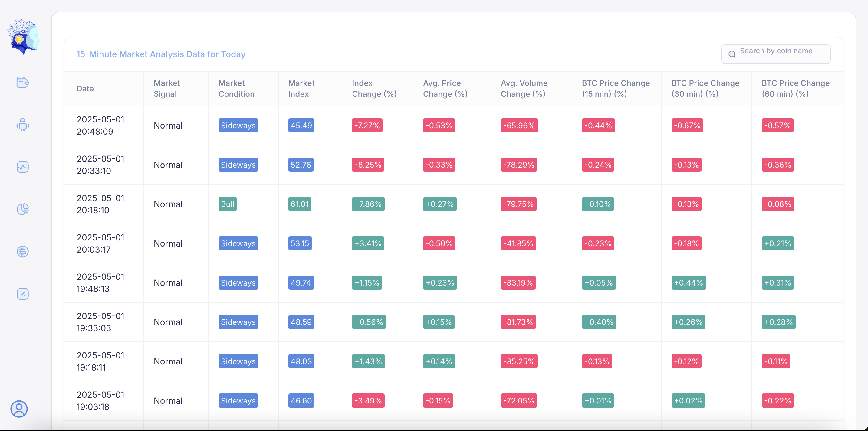Click the Date column header
Screen dimensions: 868x431
(85, 89)
